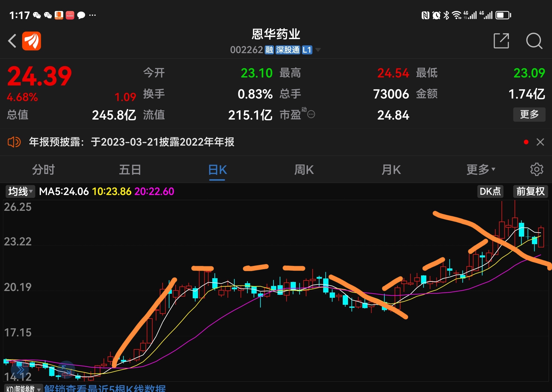The width and height of the screenshot is (552, 392).
Task: Tap the stock code 002262
Action: point(246,50)
